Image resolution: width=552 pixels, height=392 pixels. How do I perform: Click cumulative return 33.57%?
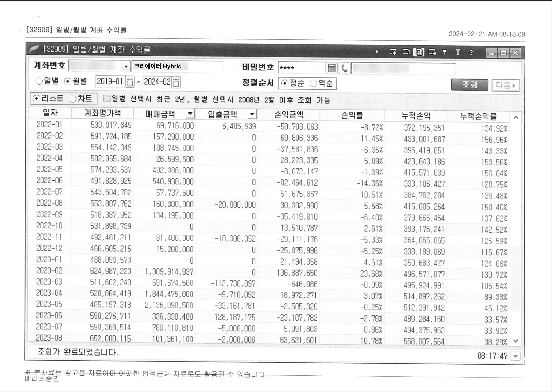[x=496, y=320]
